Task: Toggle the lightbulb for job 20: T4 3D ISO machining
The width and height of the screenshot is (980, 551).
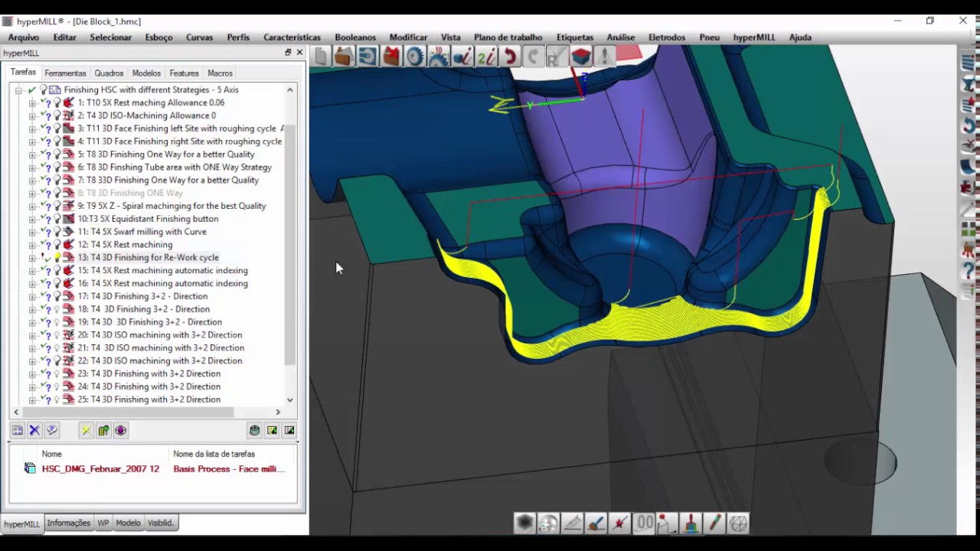Action: (x=57, y=335)
